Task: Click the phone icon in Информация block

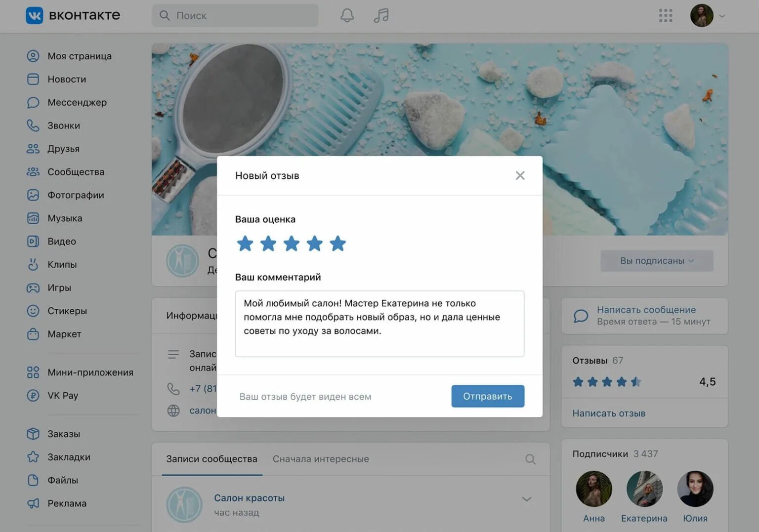Action: click(173, 389)
